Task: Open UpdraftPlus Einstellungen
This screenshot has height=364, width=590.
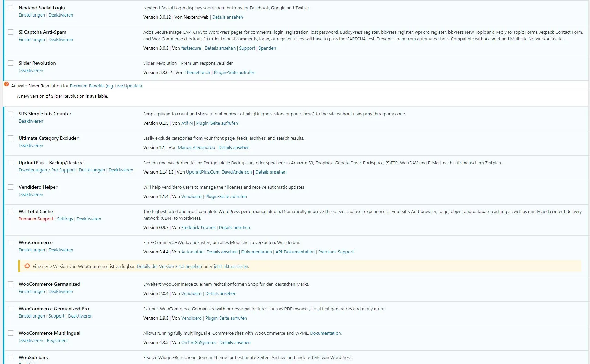Action: coord(92,170)
